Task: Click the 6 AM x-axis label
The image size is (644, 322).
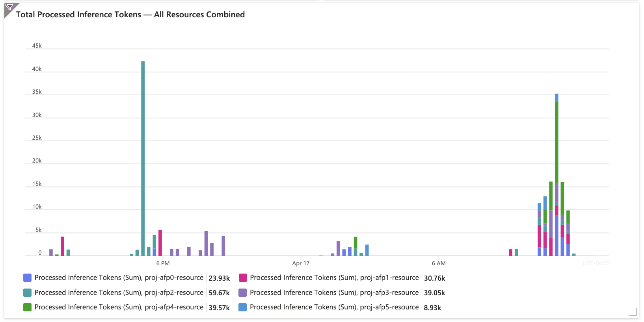Action: pyautogui.click(x=439, y=263)
